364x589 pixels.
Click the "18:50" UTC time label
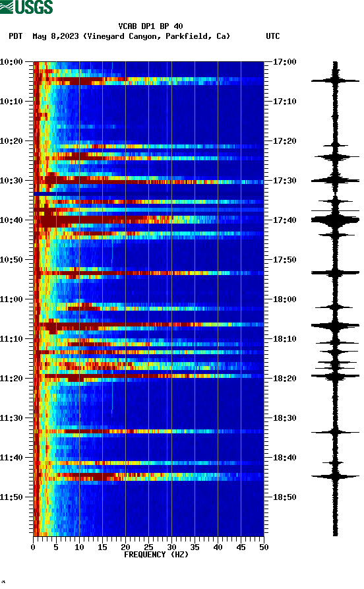coord(284,497)
